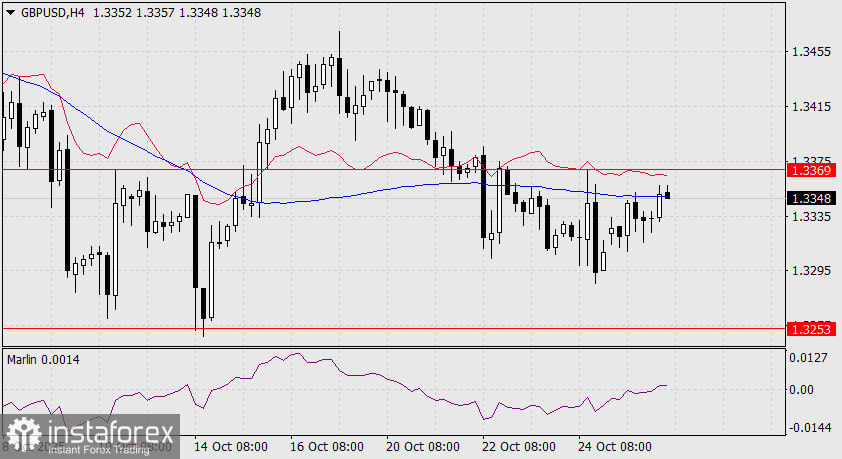Click the 20 Oct 08:00 time label
The height and width of the screenshot is (459, 842).
[x=423, y=447]
